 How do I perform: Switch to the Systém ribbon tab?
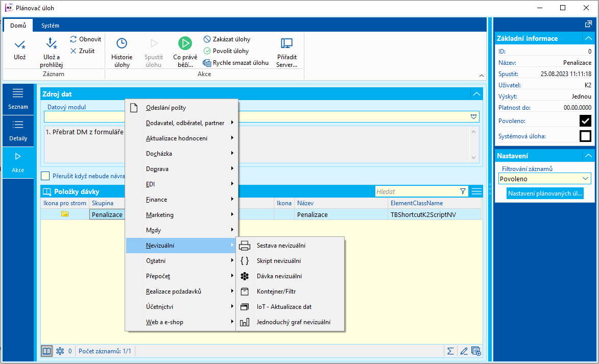click(50, 26)
